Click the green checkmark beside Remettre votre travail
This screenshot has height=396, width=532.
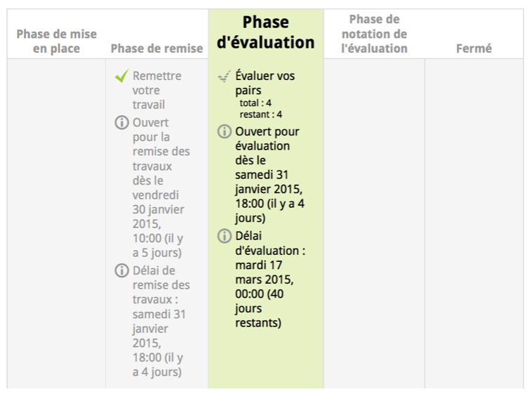pos(122,76)
